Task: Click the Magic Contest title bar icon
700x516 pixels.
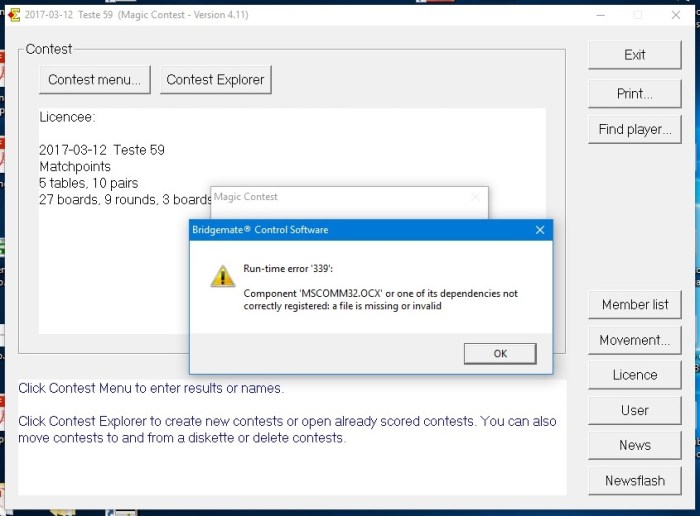Action: [x=14, y=15]
